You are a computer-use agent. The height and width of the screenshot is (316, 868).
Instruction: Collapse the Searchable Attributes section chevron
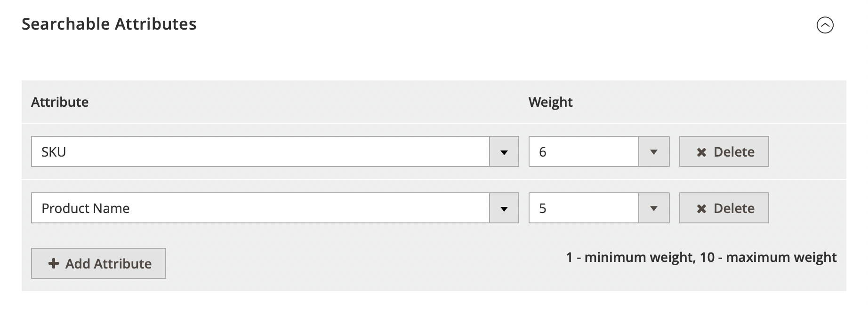825,25
